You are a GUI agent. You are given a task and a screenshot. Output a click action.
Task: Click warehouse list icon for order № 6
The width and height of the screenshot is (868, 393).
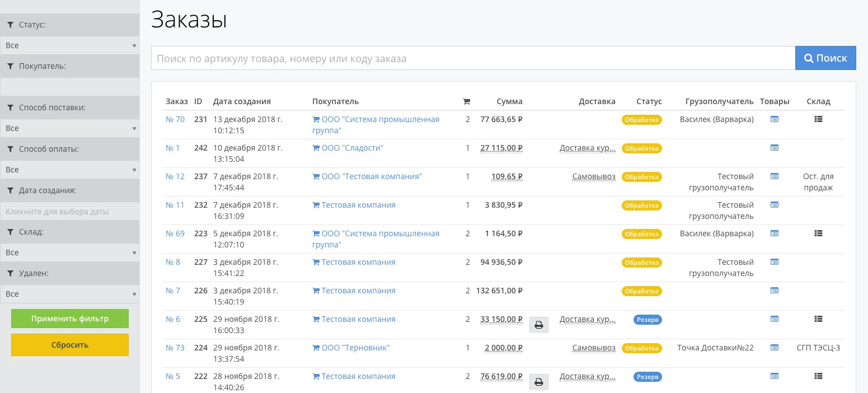(818, 319)
